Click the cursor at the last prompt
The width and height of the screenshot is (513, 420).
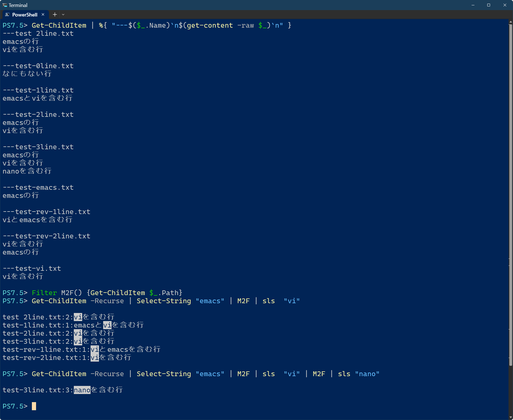pyautogui.click(x=34, y=406)
